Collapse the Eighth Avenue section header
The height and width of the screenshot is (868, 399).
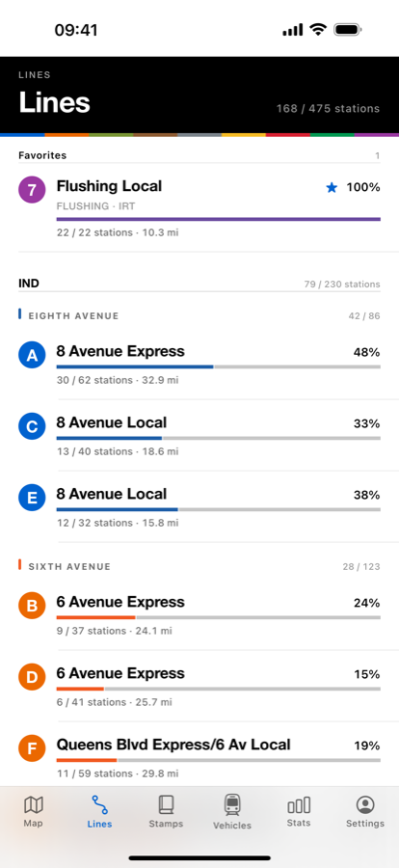(199, 316)
